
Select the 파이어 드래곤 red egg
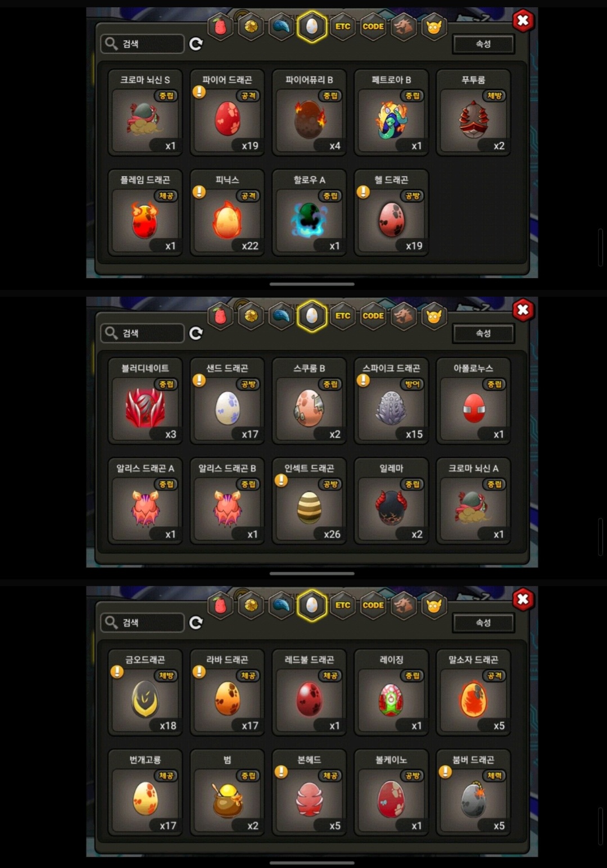(x=227, y=113)
